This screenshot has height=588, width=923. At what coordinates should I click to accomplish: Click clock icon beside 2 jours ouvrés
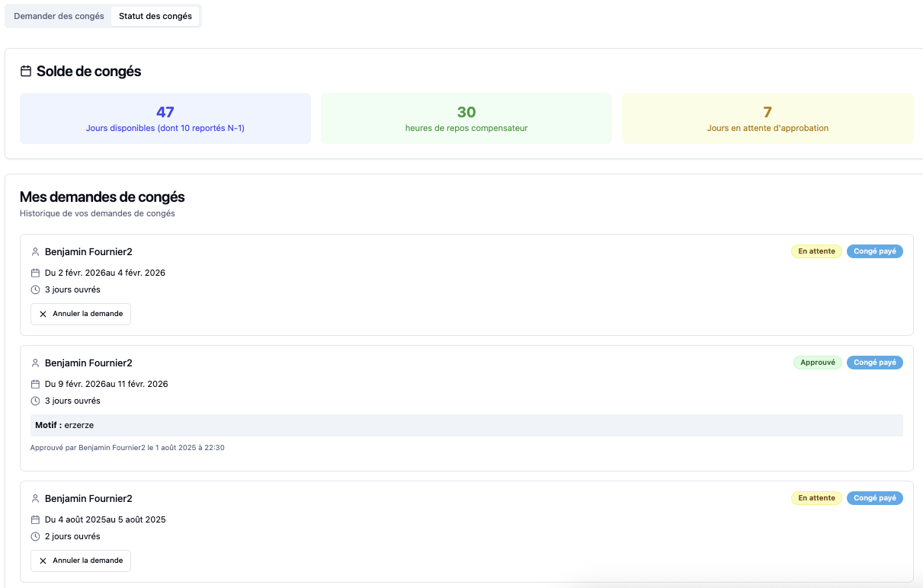(35, 536)
